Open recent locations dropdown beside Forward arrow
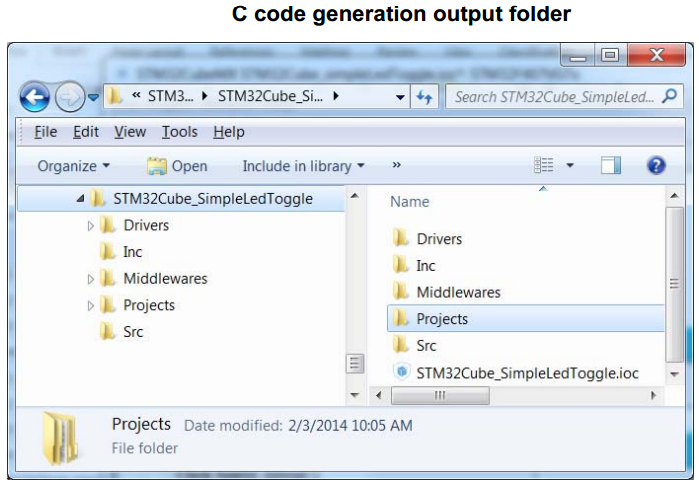This screenshot has width=699, height=489. click(93, 97)
